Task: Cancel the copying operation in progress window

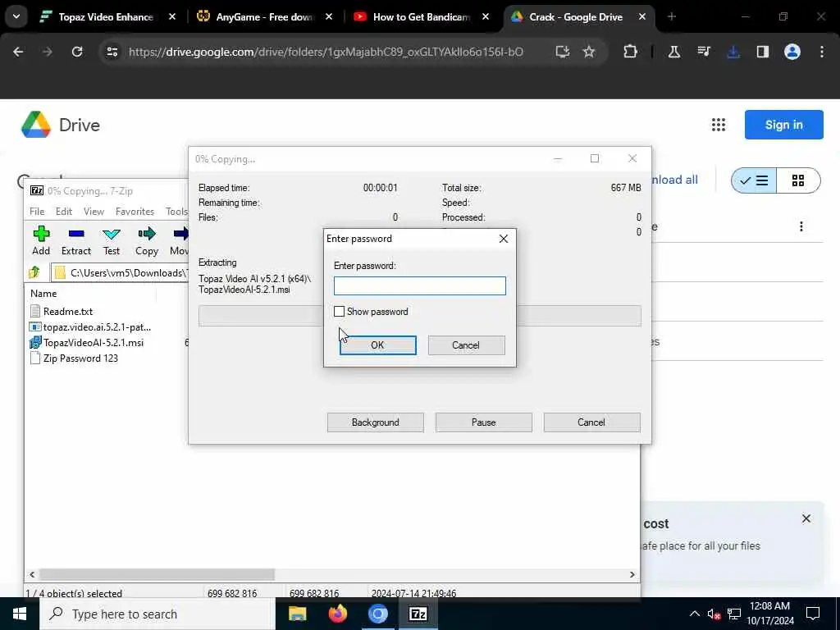Action: tap(591, 422)
